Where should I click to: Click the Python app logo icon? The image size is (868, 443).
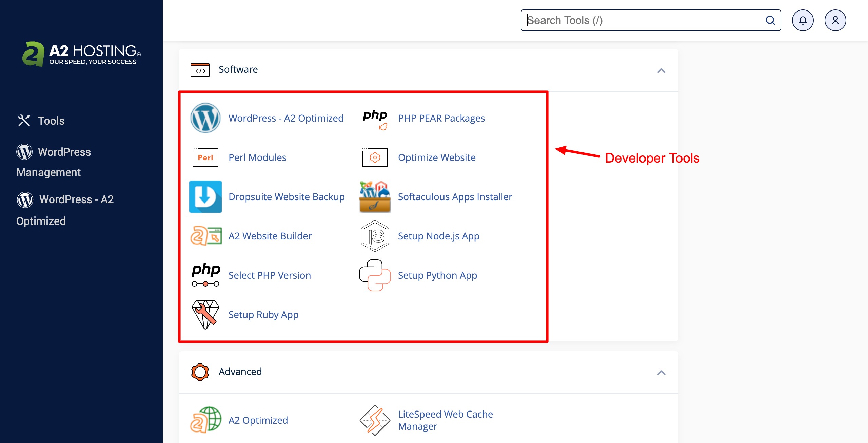coord(375,275)
